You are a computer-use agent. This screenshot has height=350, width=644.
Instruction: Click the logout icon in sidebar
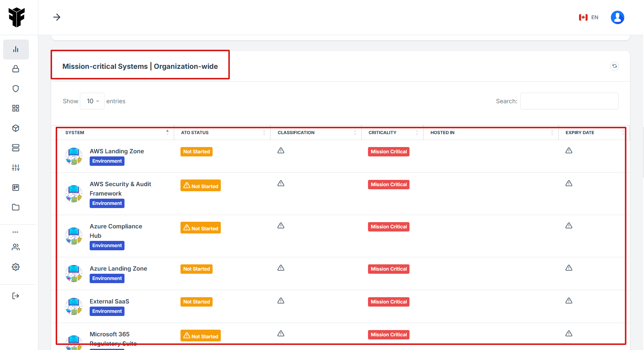(16, 296)
